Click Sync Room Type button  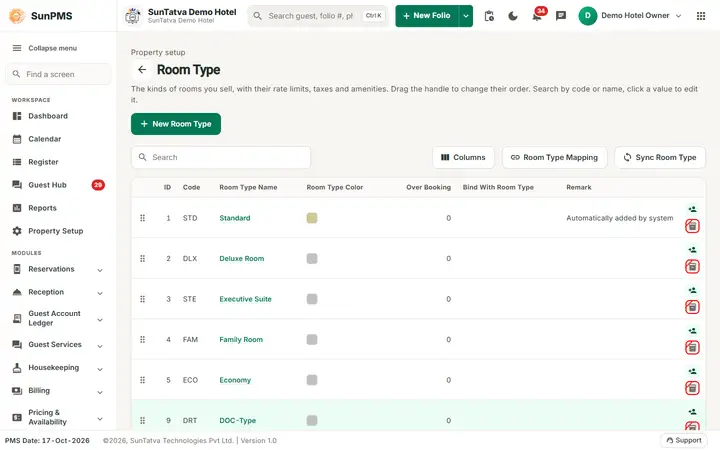(x=660, y=158)
